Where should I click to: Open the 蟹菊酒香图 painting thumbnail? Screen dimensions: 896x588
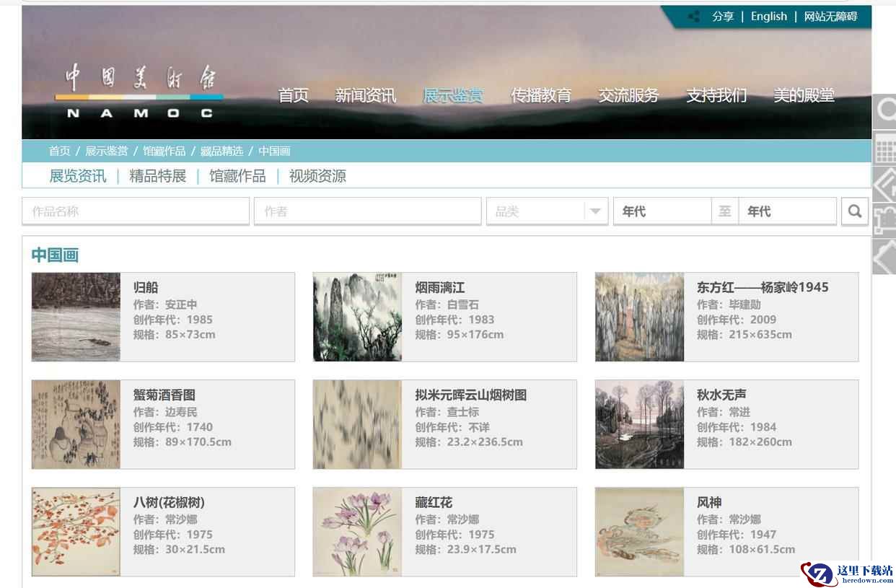[76, 424]
